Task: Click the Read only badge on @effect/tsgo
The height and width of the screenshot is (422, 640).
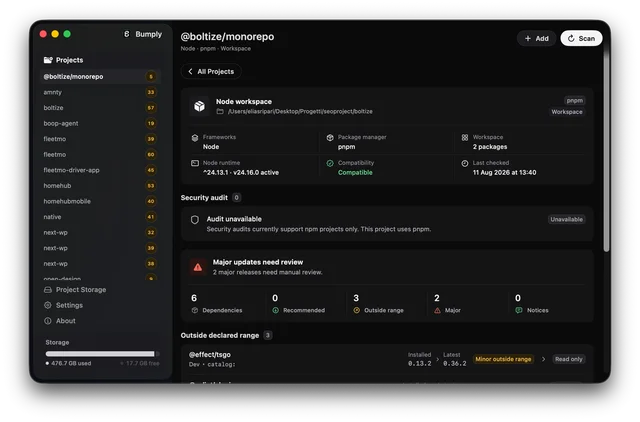Action: 569,359
